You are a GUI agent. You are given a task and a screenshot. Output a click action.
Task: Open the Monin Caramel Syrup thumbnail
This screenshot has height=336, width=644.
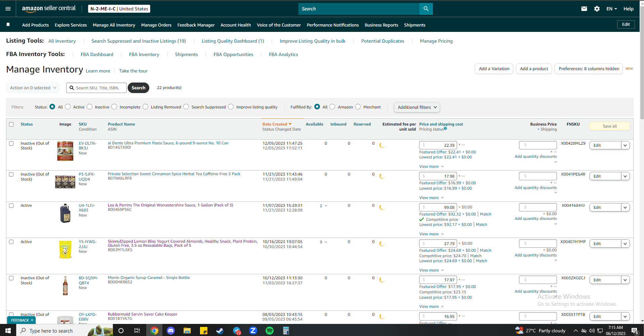(x=65, y=286)
